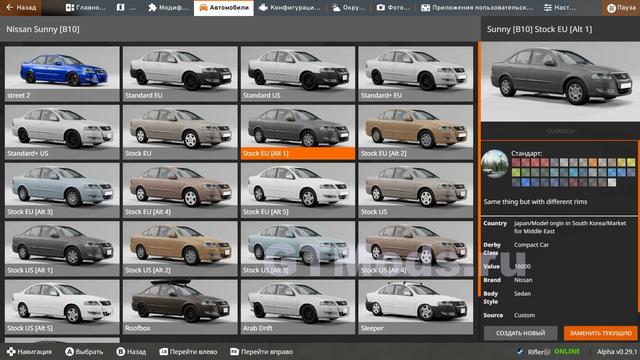The width and height of the screenshot is (640, 360).
Task: Click the Value figure 16000
Action: [522, 266]
